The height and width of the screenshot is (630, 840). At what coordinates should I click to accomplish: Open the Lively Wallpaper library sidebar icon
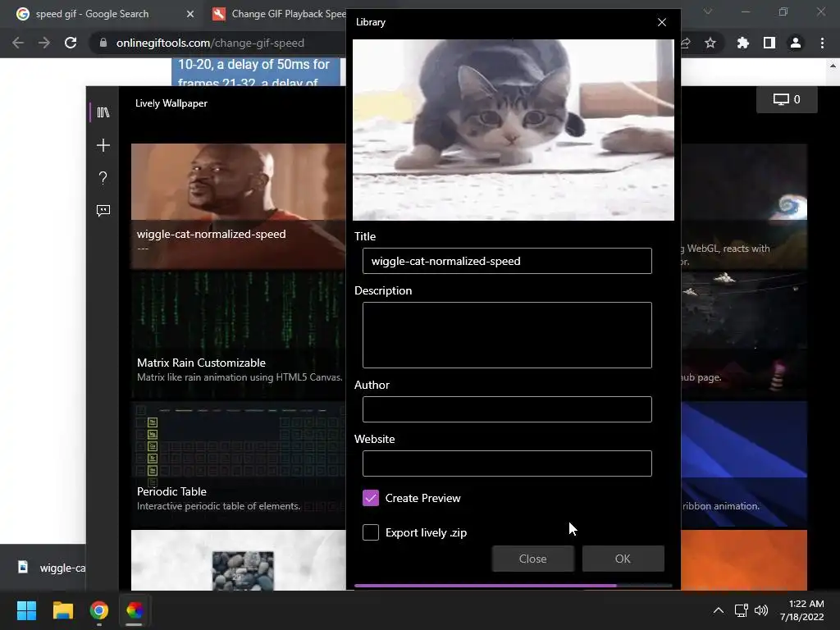click(x=103, y=112)
